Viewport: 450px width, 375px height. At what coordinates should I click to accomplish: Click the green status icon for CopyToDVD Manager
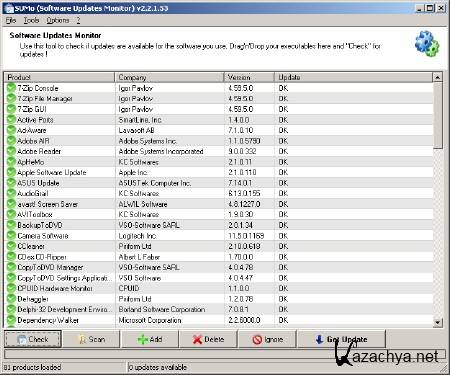[x=11, y=267]
